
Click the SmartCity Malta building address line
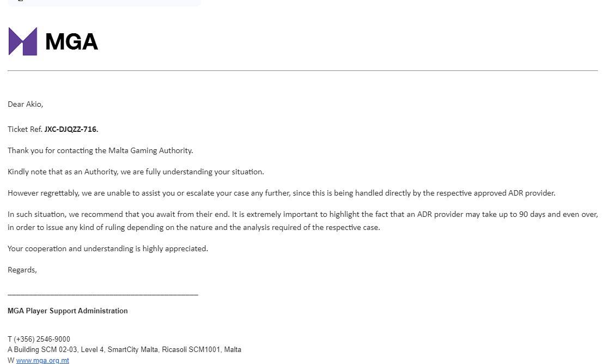pyautogui.click(x=124, y=349)
